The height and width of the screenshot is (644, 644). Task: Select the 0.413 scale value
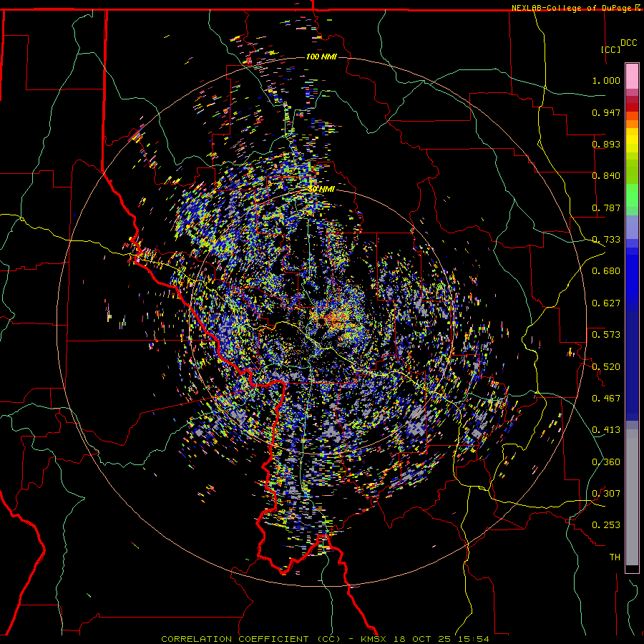pos(606,430)
